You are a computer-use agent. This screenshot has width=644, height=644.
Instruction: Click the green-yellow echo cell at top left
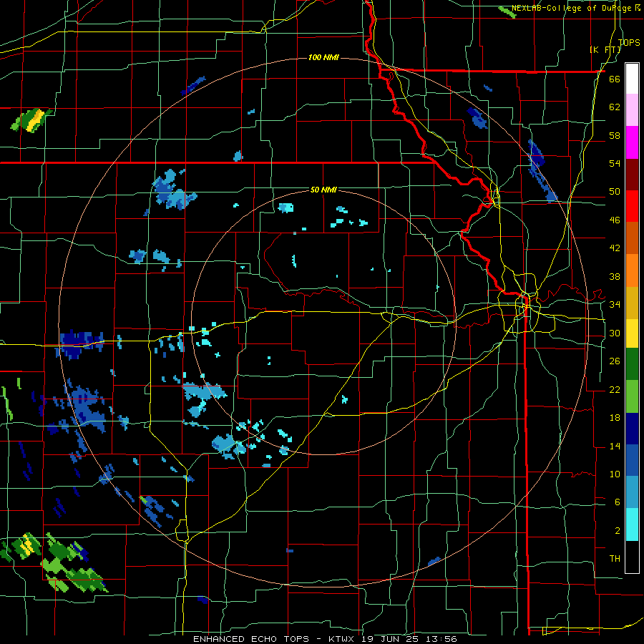coord(31,120)
